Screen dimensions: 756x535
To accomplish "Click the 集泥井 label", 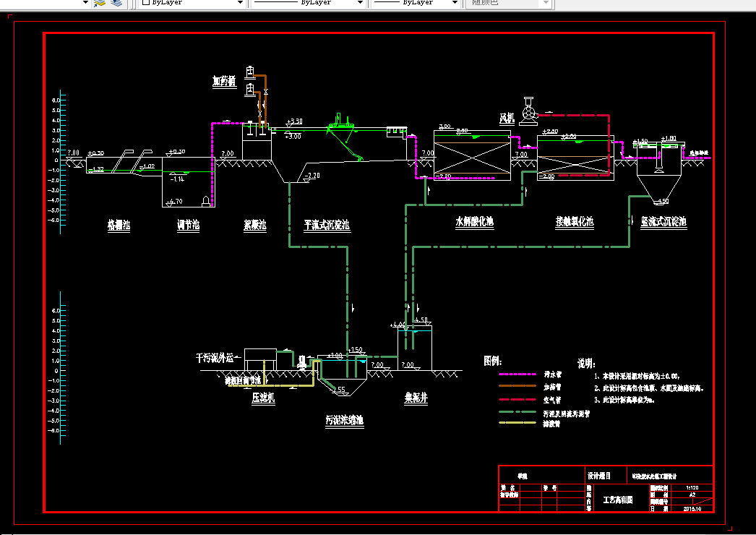I will (x=416, y=398).
